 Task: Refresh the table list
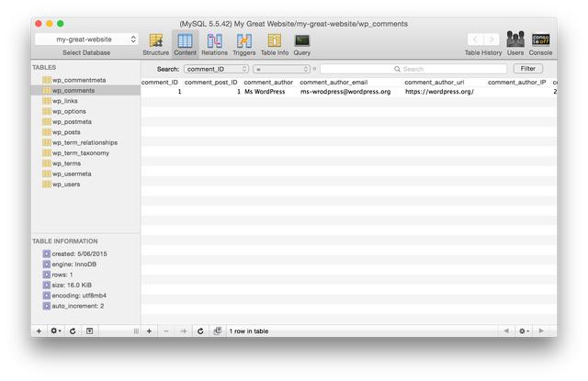click(73, 331)
